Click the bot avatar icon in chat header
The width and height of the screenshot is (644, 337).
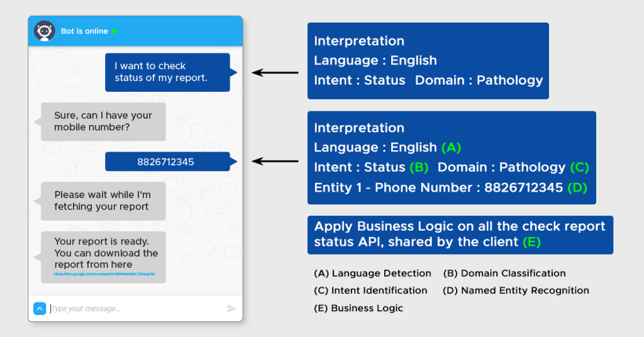[45, 31]
